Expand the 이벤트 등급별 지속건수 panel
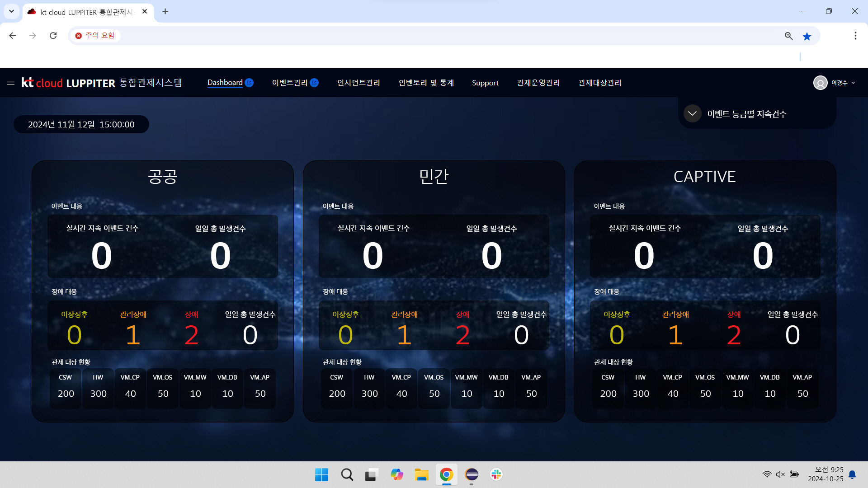This screenshot has width=868, height=488. [x=692, y=113]
